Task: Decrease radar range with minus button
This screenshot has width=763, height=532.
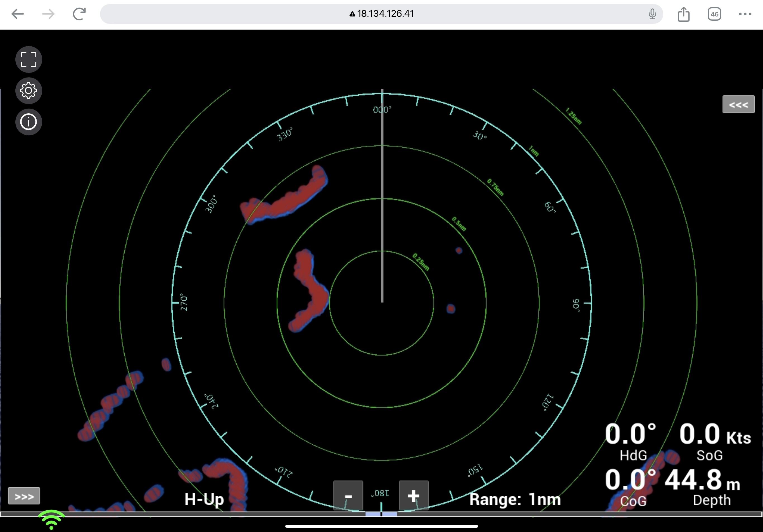Action: click(x=348, y=496)
